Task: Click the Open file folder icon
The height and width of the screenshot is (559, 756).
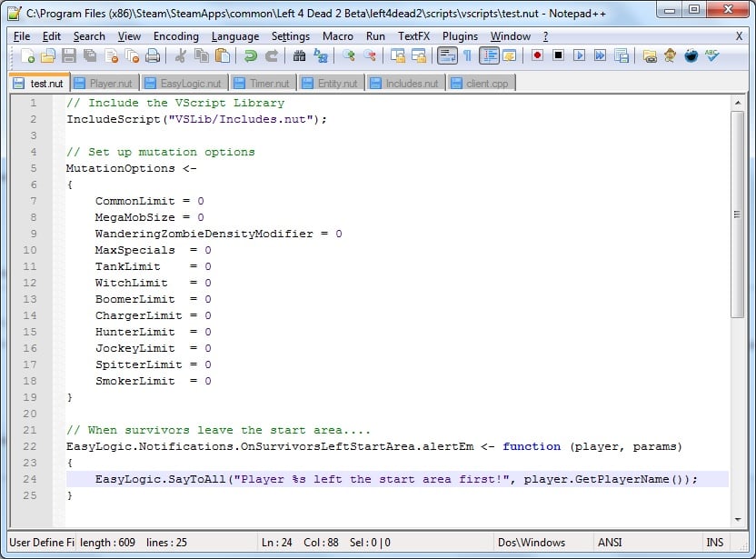Action: click(48, 56)
